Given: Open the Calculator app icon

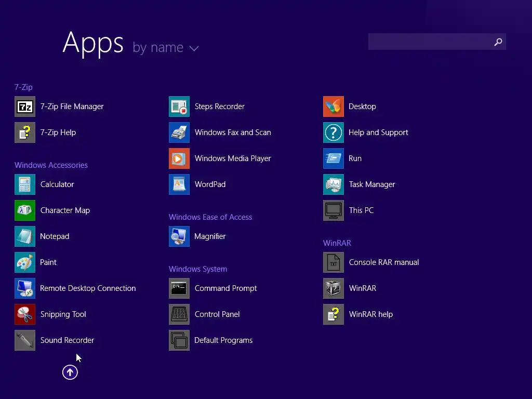Looking at the screenshot, I should (25, 184).
